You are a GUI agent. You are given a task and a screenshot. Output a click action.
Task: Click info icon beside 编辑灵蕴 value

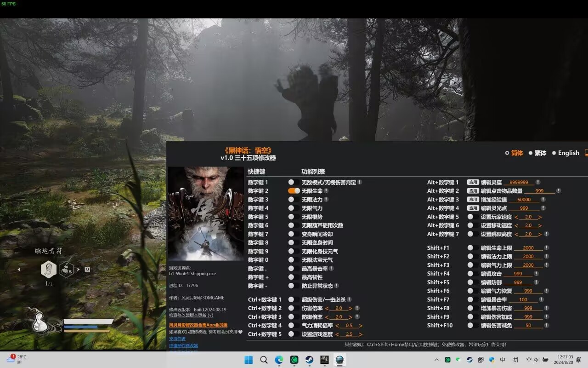pyautogui.click(x=538, y=182)
